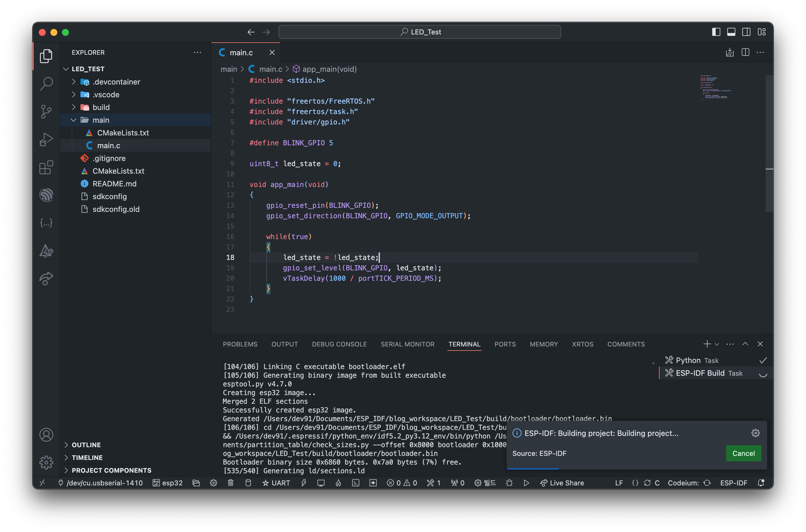Click the editor vertical scrollbar
This screenshot has width=806, height=532.
coord(769,142)
